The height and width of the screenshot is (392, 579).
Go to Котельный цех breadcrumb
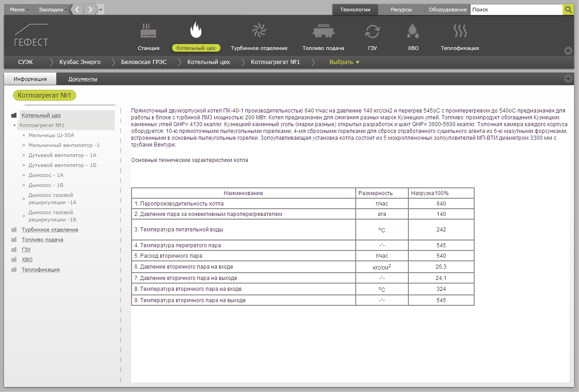[209, 62]
